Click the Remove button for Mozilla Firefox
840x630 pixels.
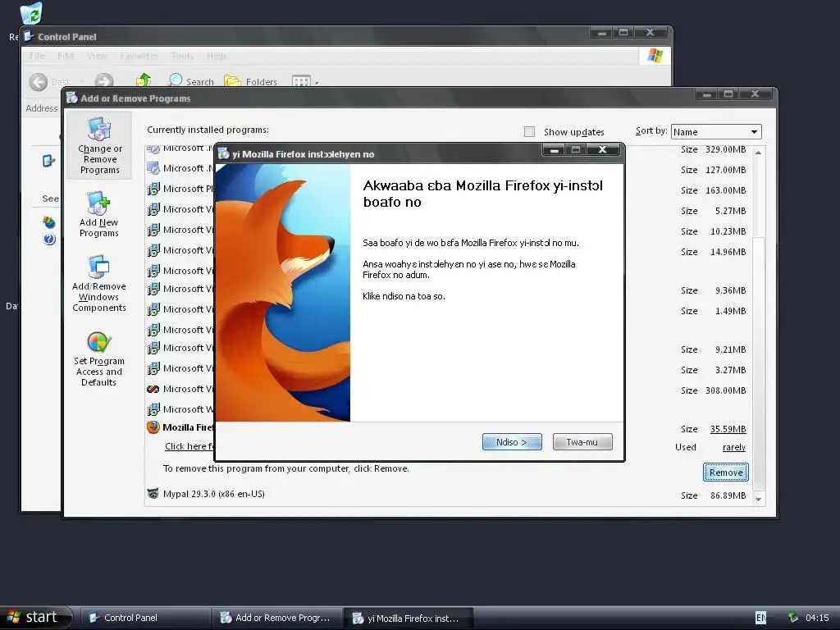pos(726,472)
